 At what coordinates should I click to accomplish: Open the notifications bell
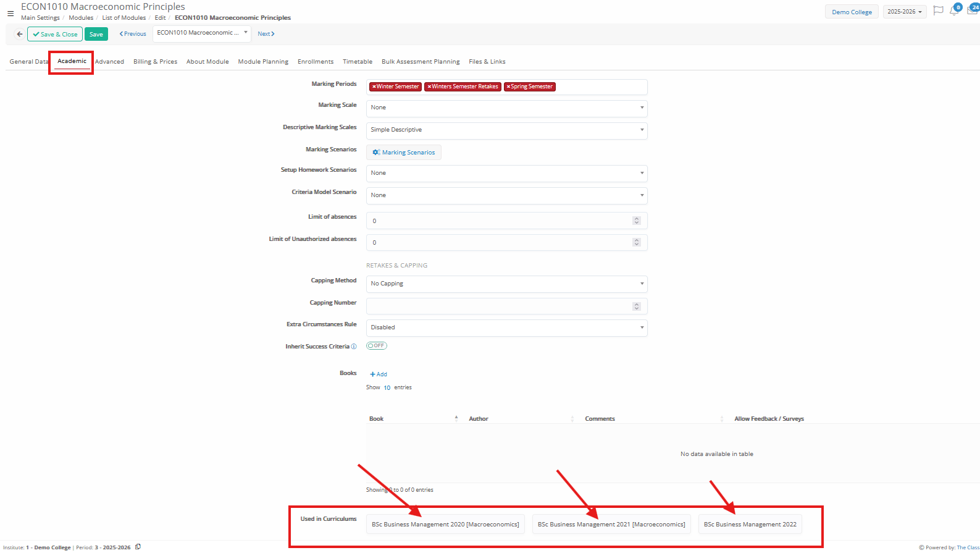(954, 11)
